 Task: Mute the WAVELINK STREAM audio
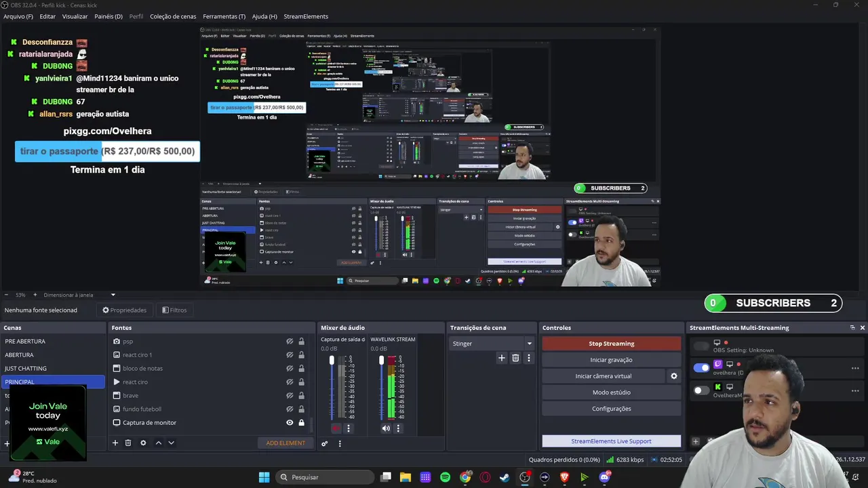tap(386, 428)
